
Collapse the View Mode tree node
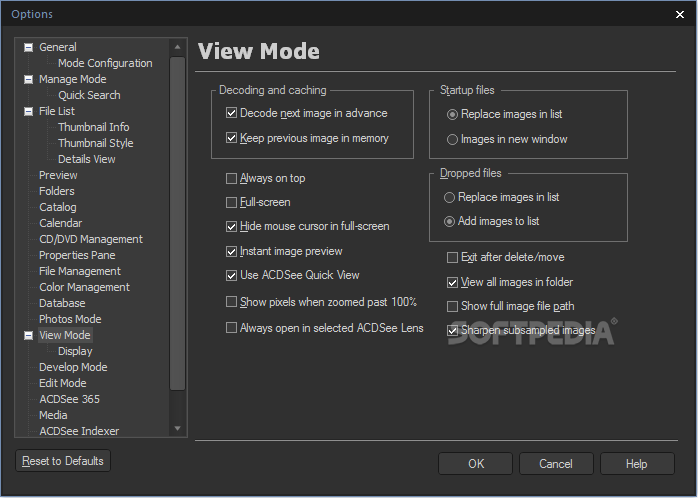pyautogui.click(x=28, y=336)
